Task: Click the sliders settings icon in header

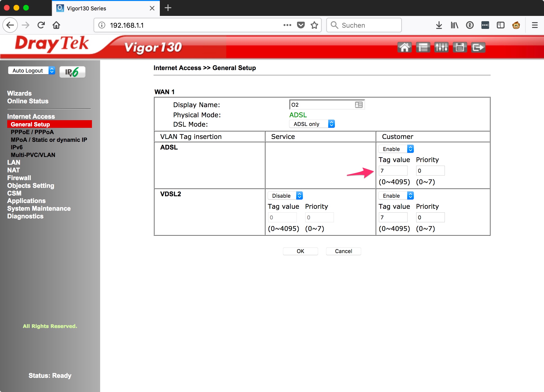Action: pyautogui.click(x=441, y=47)
